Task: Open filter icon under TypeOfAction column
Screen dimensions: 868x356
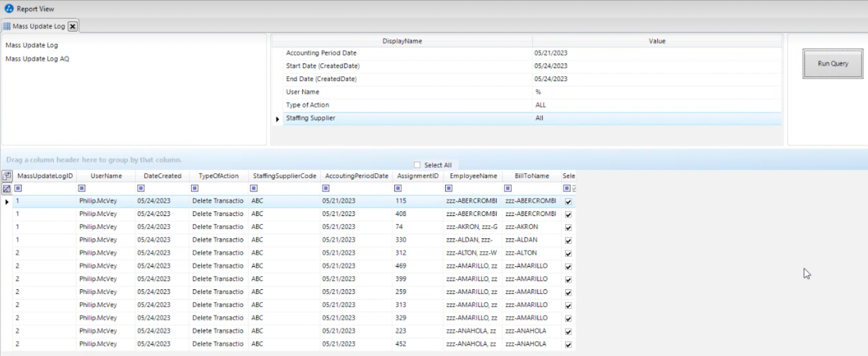Action: pos(195,188)
